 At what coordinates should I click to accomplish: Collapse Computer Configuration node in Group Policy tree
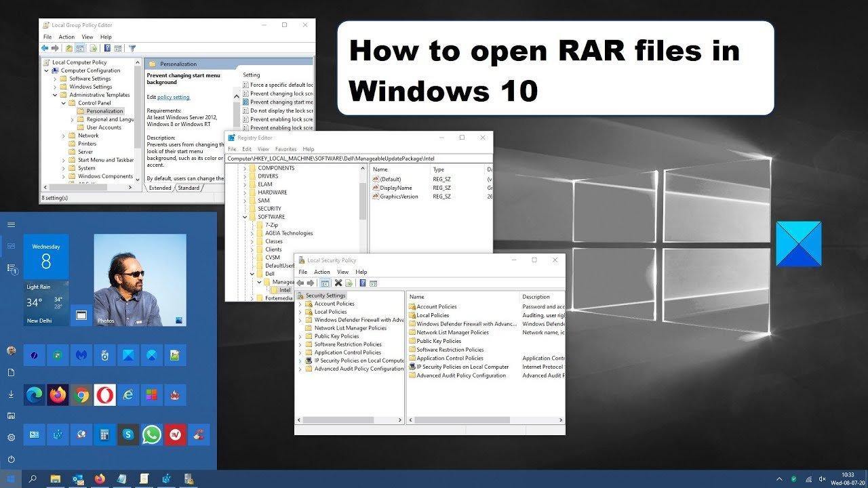coord(47,70)
